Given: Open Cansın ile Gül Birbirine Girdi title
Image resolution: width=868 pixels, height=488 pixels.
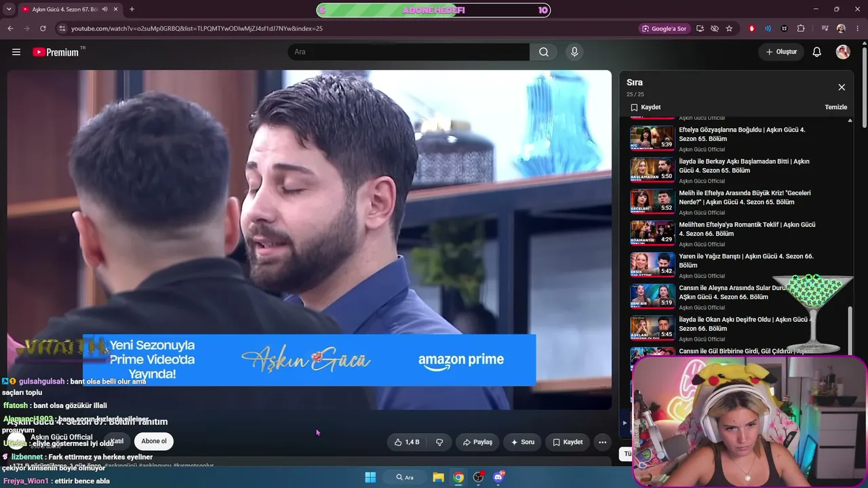Looking at the screenshot, I should [x=745, y=351].
